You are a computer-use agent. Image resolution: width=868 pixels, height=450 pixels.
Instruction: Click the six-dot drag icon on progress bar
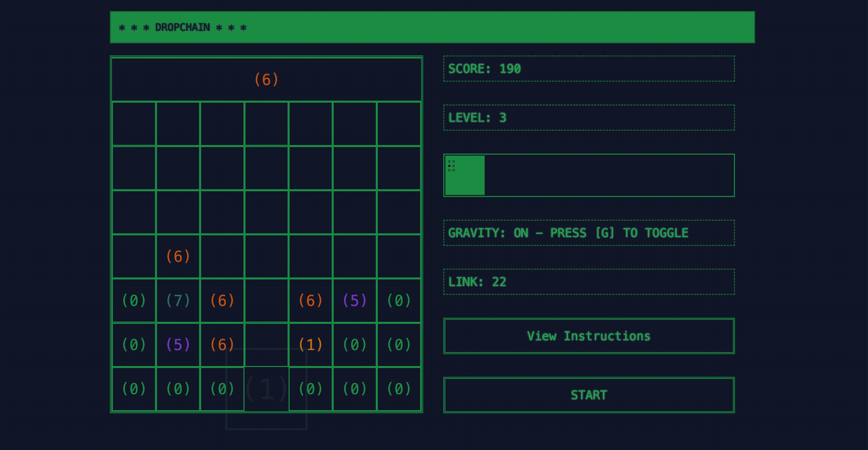pyautogui.click(x=452, y=166)
